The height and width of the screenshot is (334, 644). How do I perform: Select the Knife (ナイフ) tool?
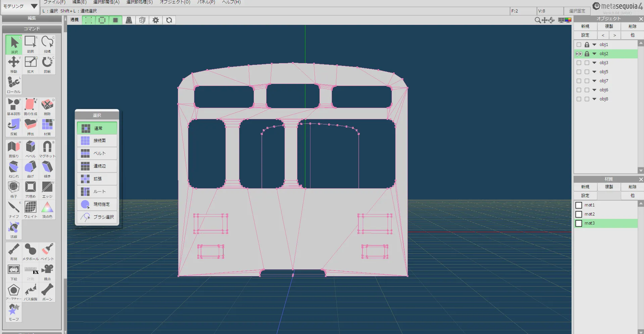[x=14, y=209]
